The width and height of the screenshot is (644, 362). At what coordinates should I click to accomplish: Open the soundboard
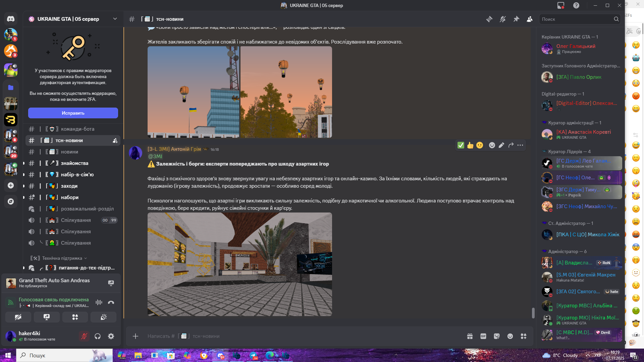click(104, 317)
